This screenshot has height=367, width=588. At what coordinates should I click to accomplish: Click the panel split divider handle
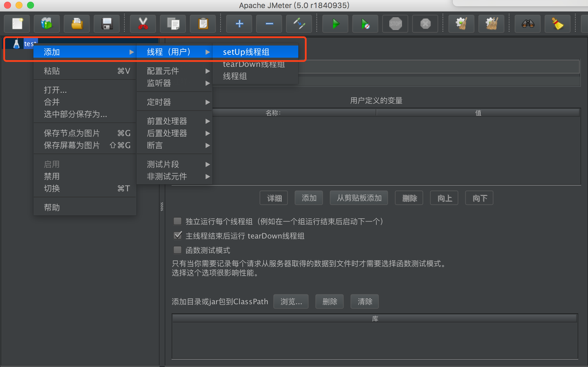(162, 207)
